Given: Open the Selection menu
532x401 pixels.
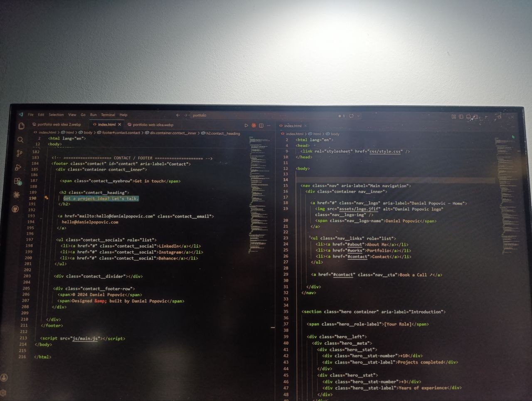Looking at the screenshot, I should click(x=56, y=115).
